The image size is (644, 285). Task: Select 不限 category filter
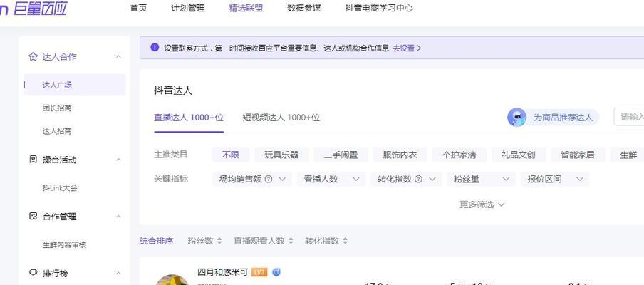(x=230, y=155)
